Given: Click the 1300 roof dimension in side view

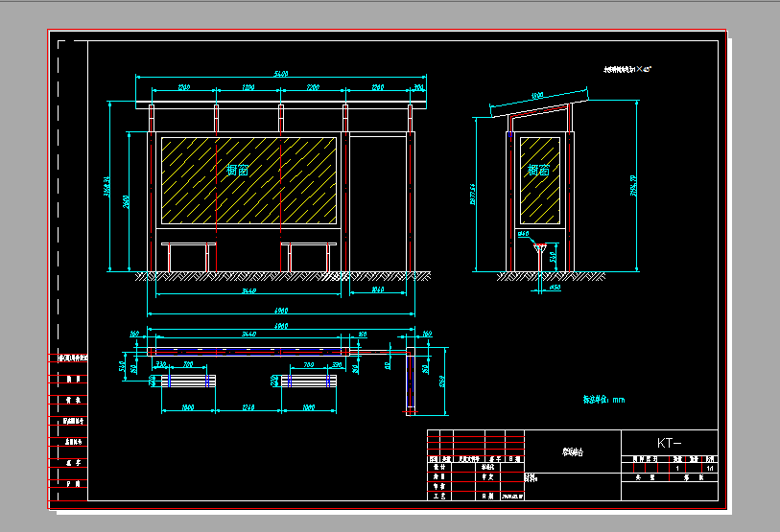Looking at the screenshot, I should (x=536, y=95).
